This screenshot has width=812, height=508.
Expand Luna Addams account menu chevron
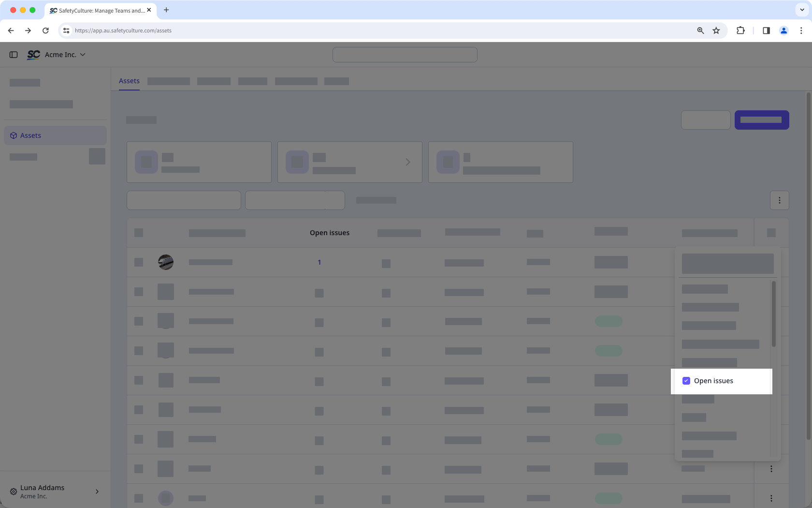tap(97, 492)
